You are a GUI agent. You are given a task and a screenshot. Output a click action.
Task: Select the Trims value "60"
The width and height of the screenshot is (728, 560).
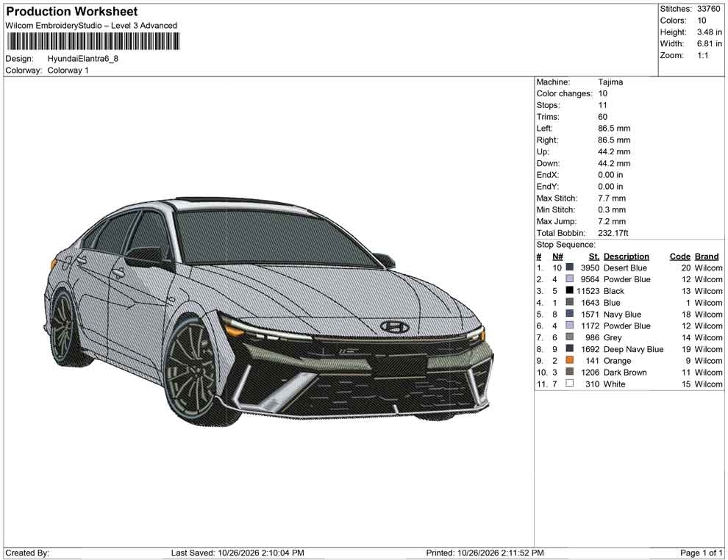tap(603, 117)
